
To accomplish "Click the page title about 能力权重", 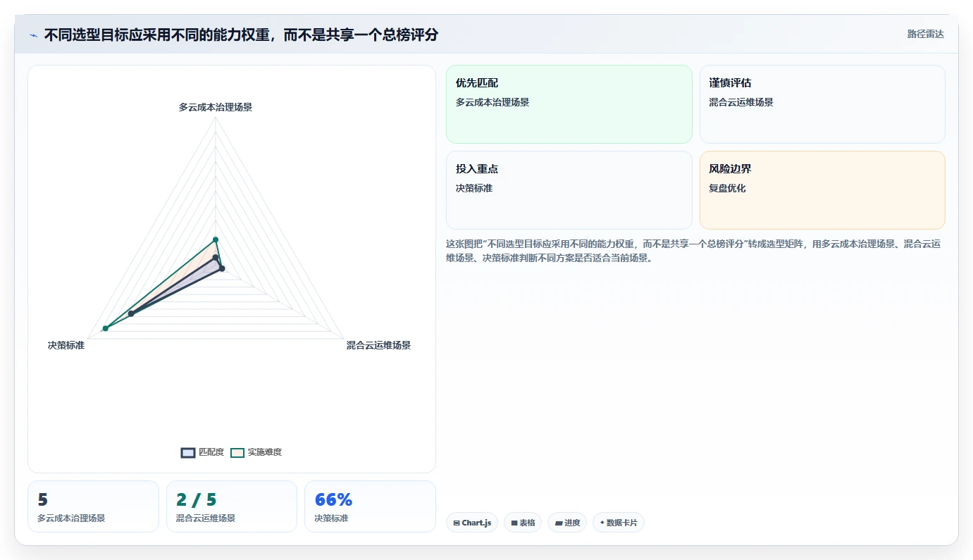I will [241, 35].
